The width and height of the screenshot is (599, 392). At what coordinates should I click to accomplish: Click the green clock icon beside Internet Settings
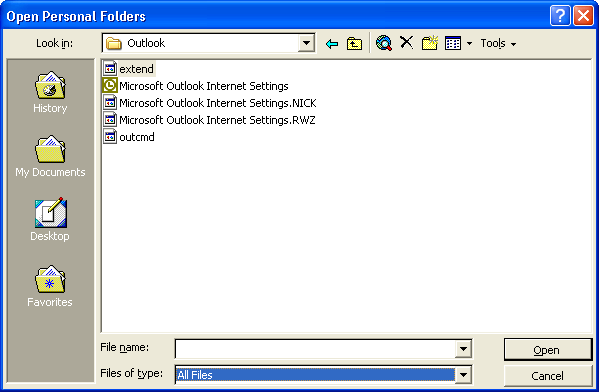110,86
